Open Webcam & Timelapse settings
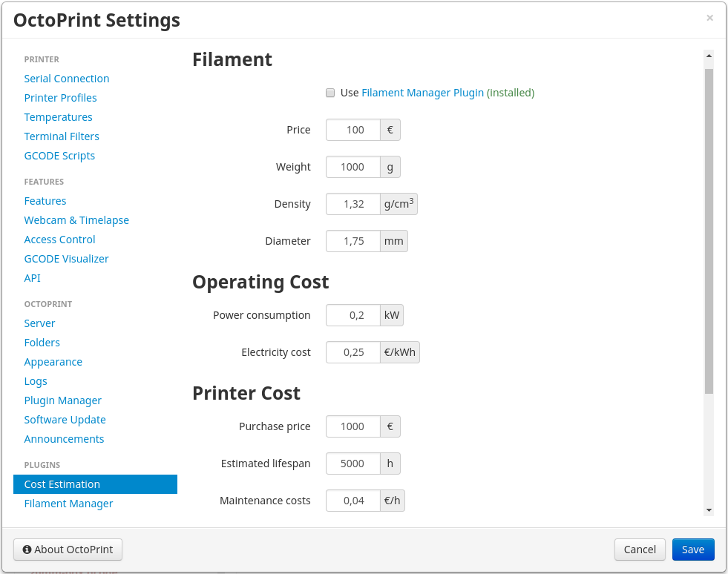Screen dimensions: 728x574 (x=76, y=220)
